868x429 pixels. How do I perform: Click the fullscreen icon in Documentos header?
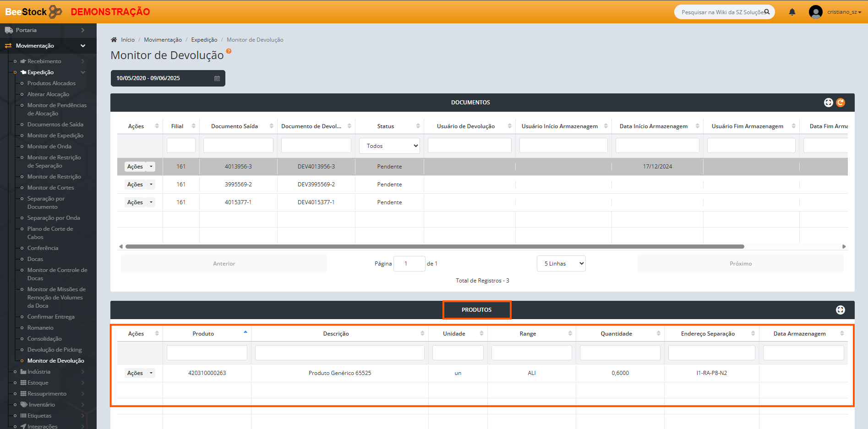pyautogui.click(x=828, y=103)
